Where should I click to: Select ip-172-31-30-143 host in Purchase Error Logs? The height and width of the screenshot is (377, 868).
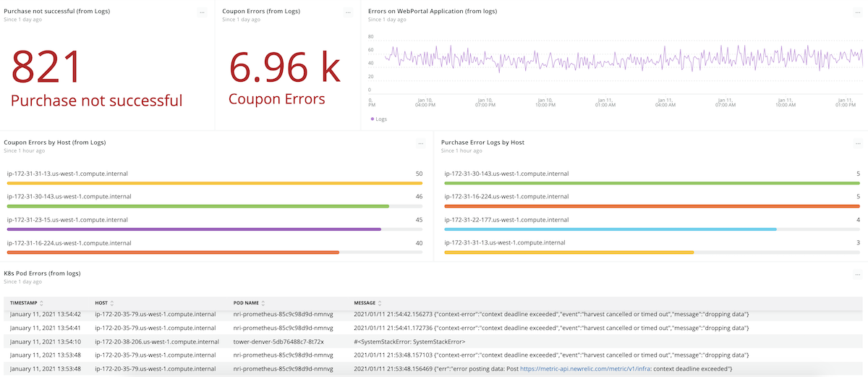coord(506,174)
